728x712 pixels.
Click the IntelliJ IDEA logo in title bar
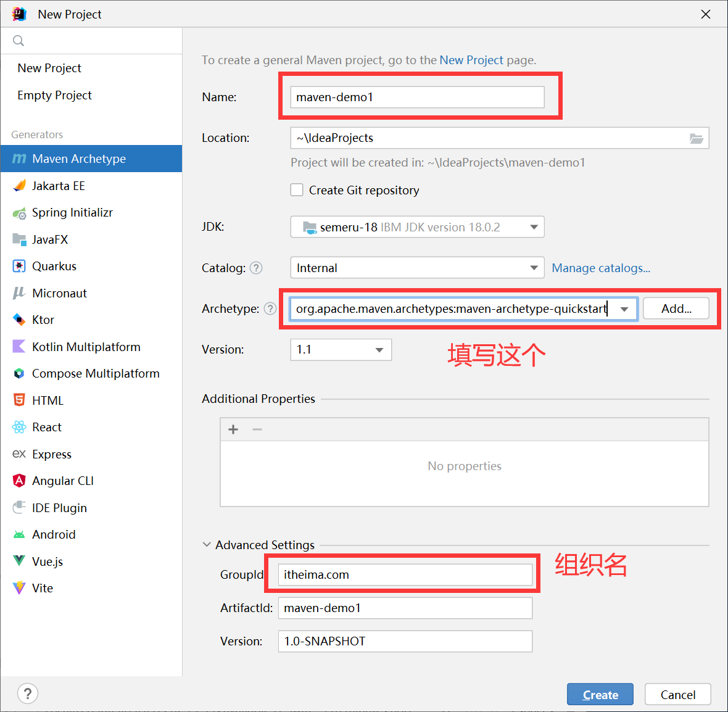(x=19, y=14)
